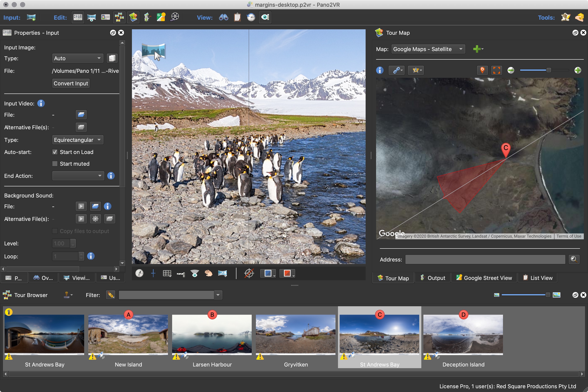Screen dimensions: 588x392
Task: Select the hand drag mode icon
Action: pyautogui.click(x=208, y=273)
